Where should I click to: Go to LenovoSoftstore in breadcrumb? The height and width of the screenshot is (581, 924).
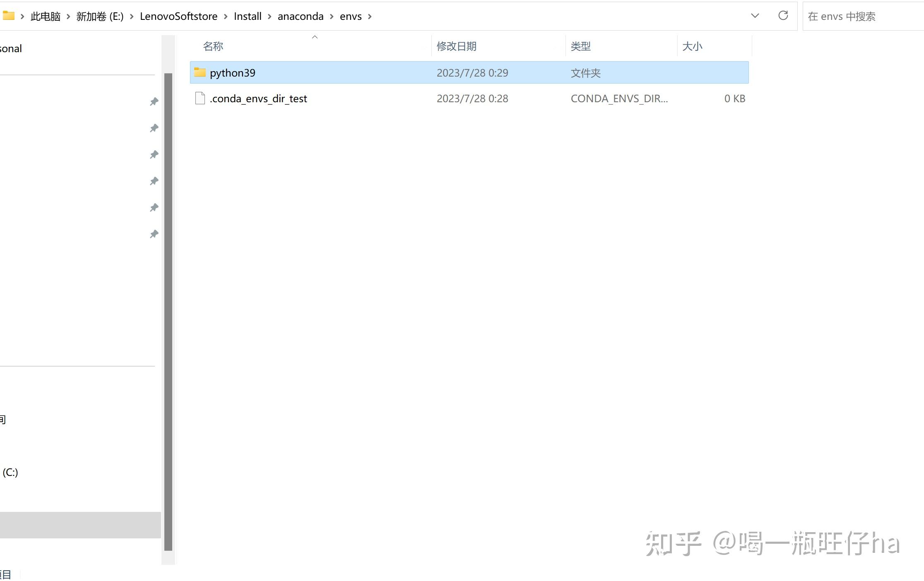[178, 16]
